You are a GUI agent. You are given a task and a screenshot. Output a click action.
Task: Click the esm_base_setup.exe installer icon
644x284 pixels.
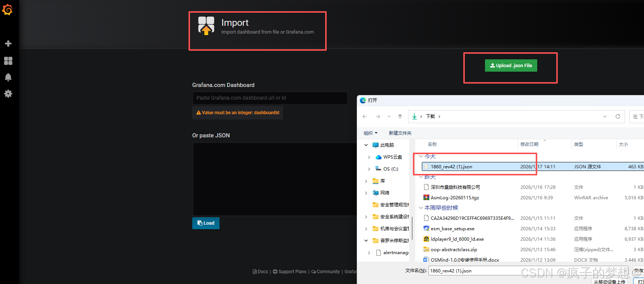click(426, 228)
